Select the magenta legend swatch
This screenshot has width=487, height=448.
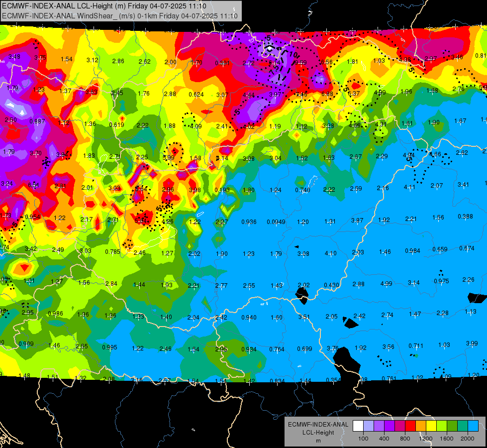point(400,426)
